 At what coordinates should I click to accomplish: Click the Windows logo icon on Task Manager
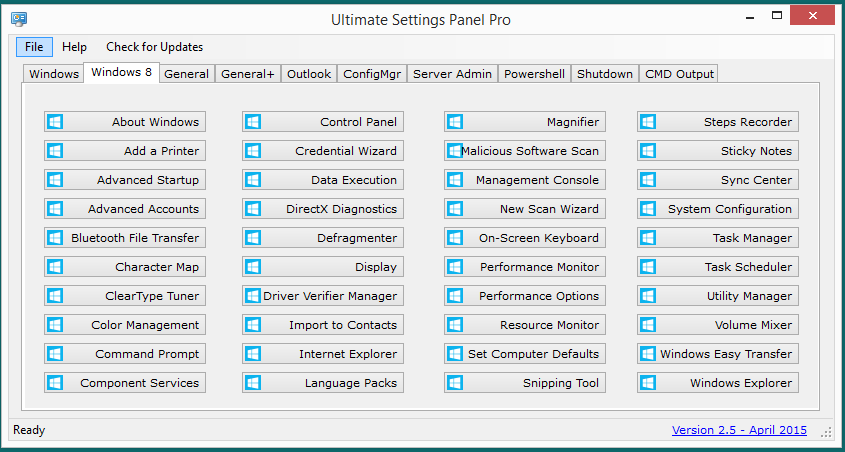648,238
